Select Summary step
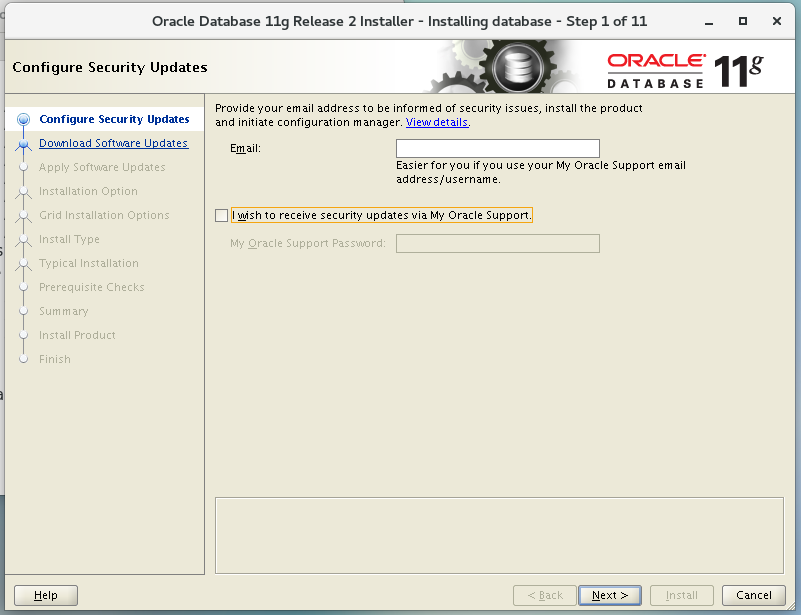801x615 pixels. 64,312
